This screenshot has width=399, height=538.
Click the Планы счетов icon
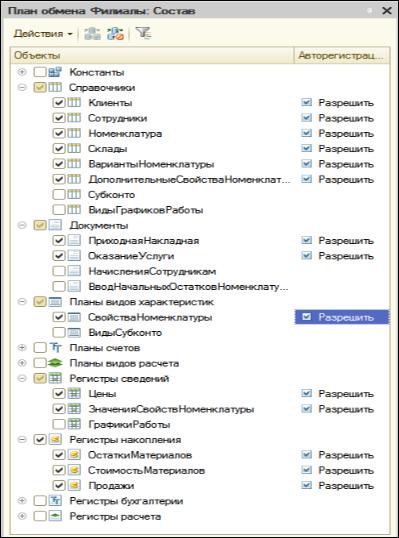(55, 348)
